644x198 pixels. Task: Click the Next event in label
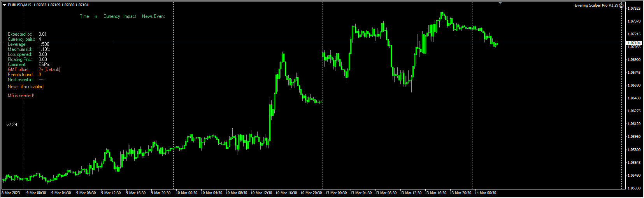21,80
